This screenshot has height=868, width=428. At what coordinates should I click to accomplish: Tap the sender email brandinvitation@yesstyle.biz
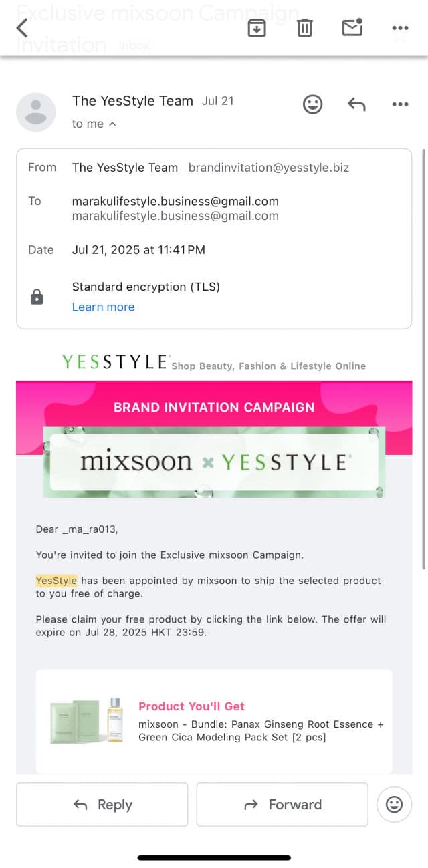click(269, 168)
